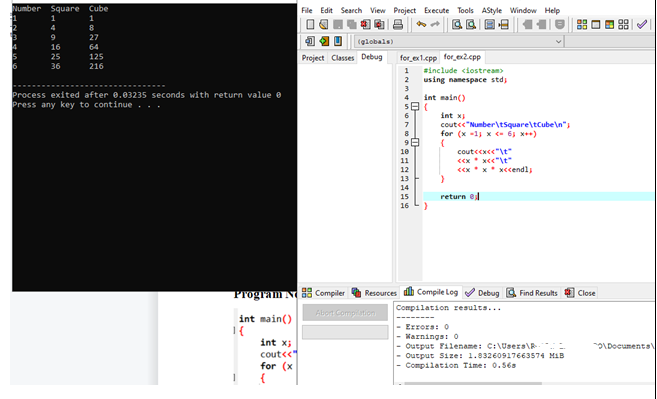Open the (globals) scope dropdown
657x399 pixels.
coord(459,41)
